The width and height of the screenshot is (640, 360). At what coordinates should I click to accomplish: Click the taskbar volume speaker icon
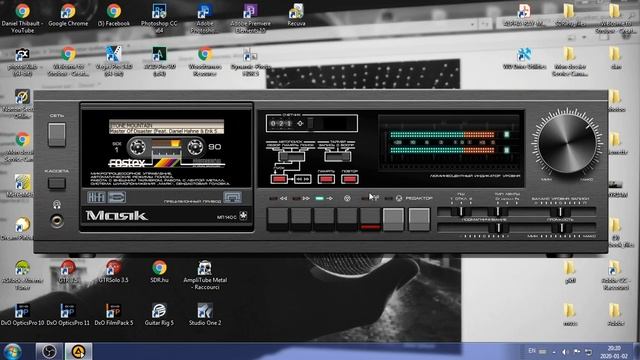point(565,351)
